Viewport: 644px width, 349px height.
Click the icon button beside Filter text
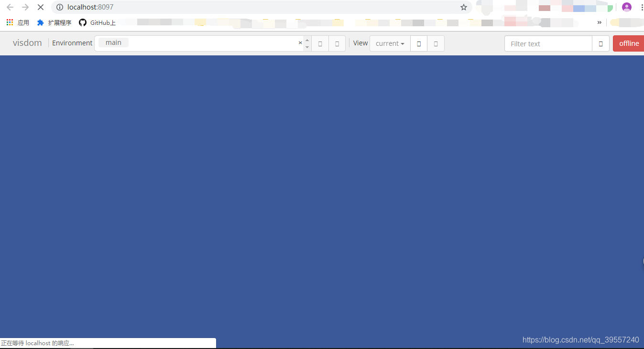point(600,43)
